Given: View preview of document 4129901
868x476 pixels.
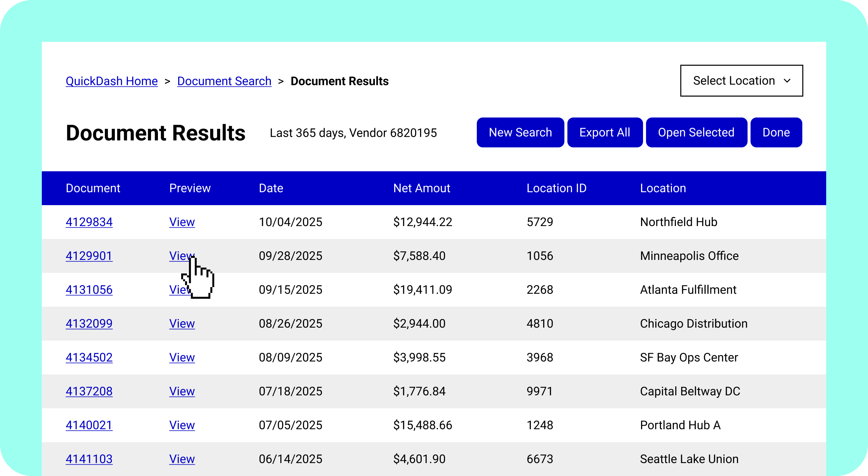Looking at the screenshot, I should click(x=182, y=256).
